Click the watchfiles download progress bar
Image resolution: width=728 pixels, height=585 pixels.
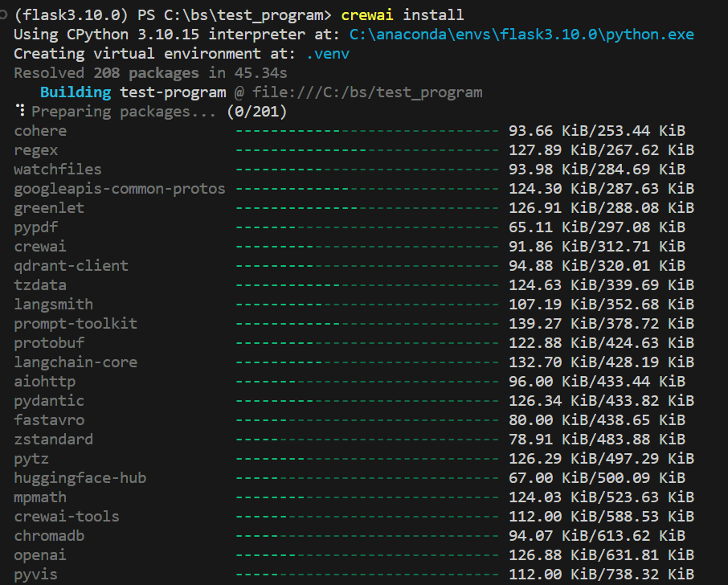pos(367,170)
